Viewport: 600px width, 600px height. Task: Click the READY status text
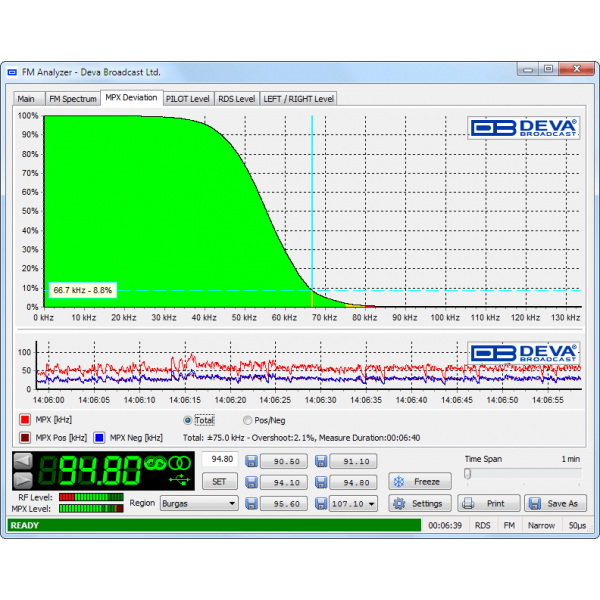[x=24, y=525]
